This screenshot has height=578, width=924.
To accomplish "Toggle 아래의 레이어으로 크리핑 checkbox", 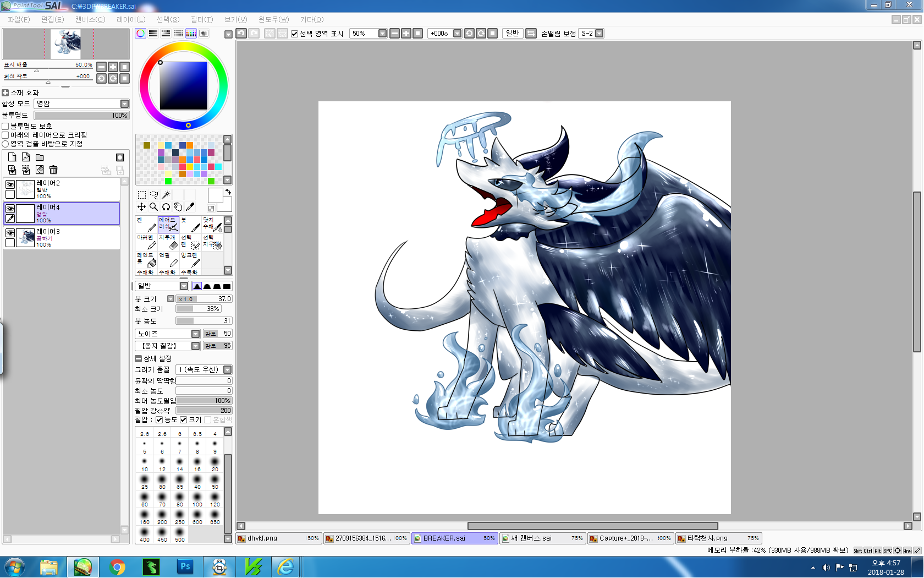I will [5, 135].
